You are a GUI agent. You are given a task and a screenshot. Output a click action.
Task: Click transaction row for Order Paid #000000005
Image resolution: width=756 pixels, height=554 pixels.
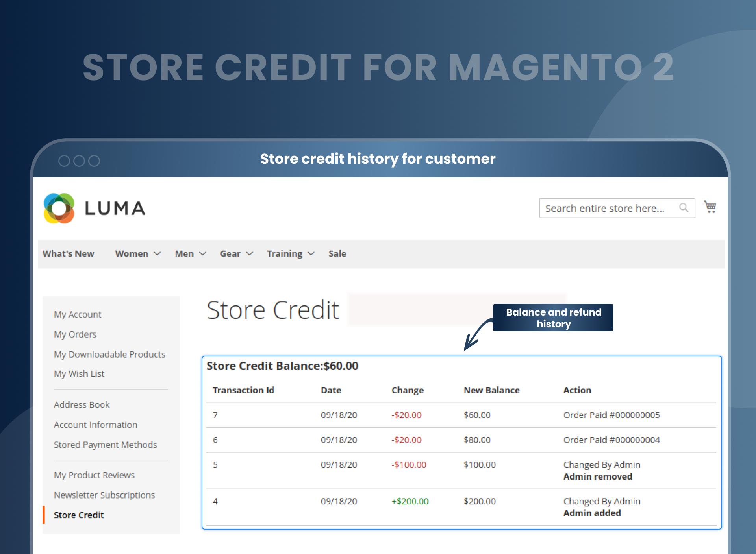(x=433, y=415)
